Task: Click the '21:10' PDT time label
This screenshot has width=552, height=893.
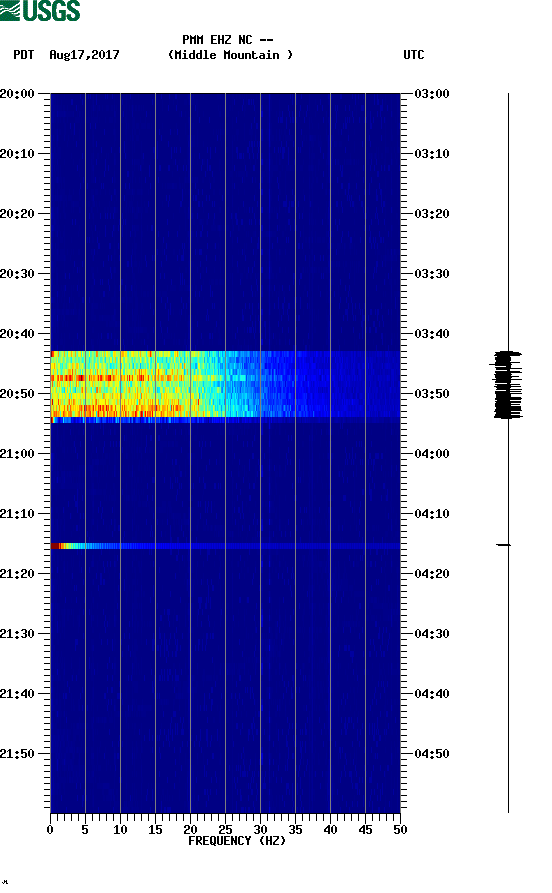Action: point(17,514)
